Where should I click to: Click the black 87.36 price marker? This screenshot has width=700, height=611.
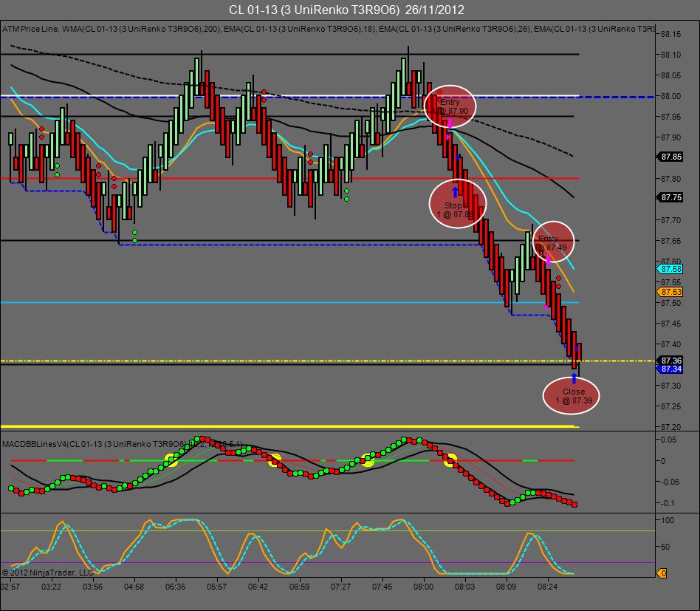(x=670, y=361)
